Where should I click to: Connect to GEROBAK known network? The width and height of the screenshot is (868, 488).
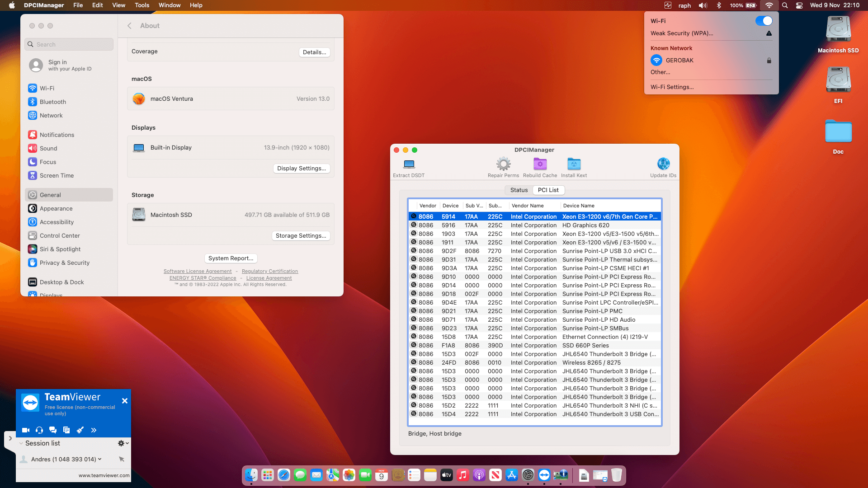(x=711, y=60)
